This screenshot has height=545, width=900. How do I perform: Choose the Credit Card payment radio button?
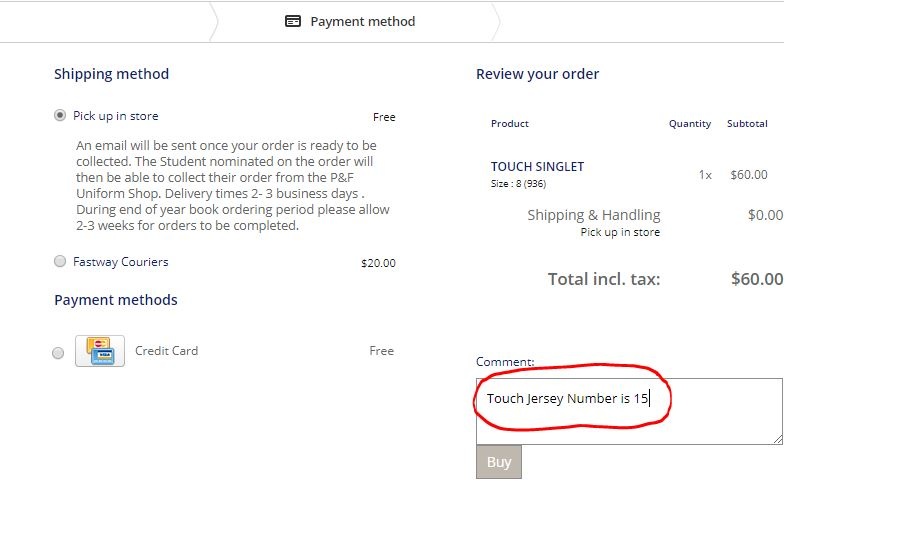[x=58, y=353]
